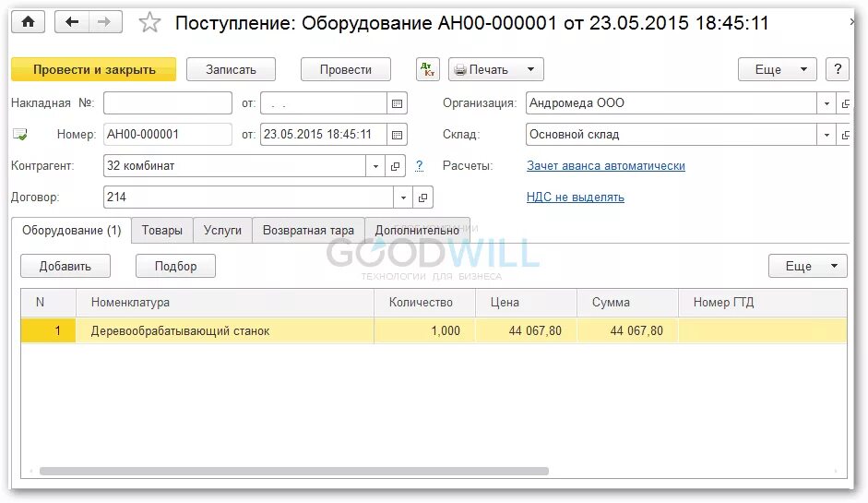Open Контрагент record with open icon
The height and width of the screenshot is (503, 868).
coord(395,166)
